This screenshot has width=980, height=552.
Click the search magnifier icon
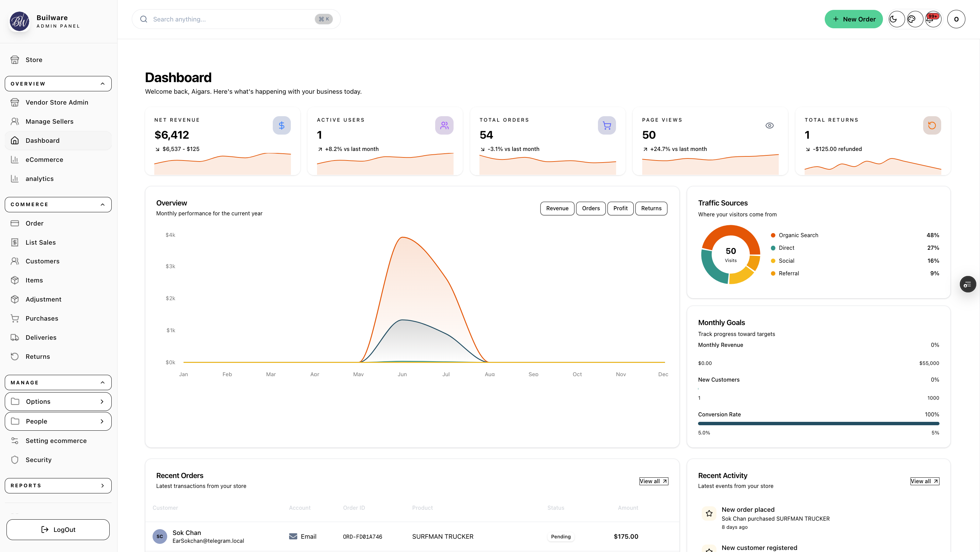point(144,19)
